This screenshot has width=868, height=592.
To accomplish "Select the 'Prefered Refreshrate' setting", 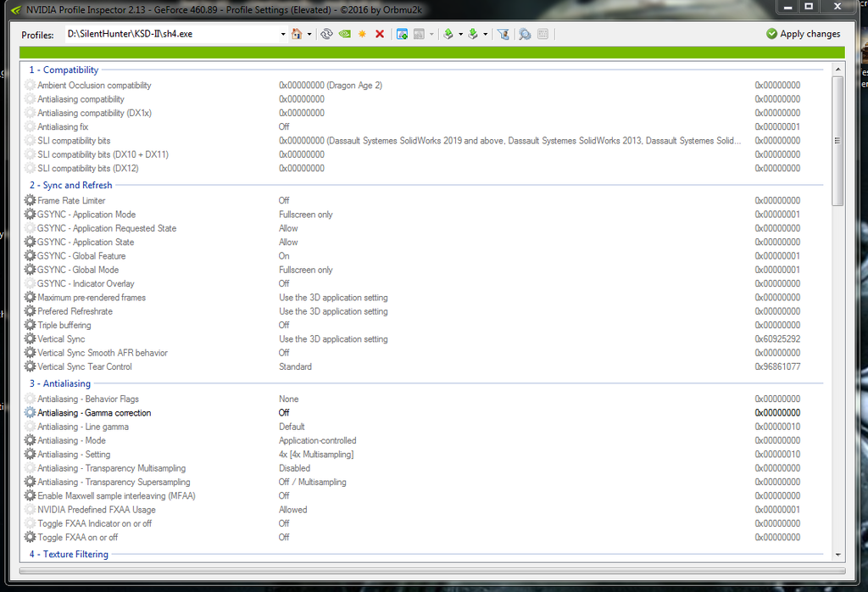I will tap(75, 311).
